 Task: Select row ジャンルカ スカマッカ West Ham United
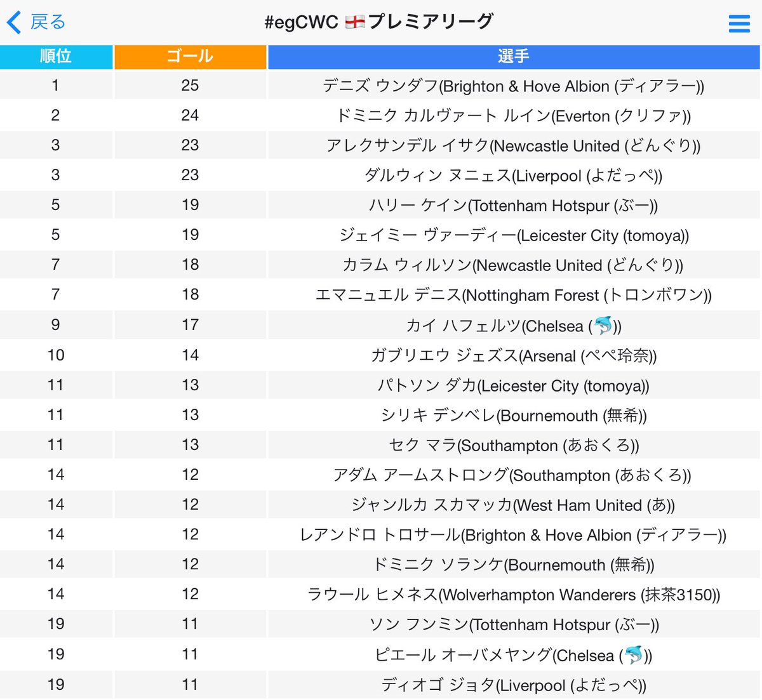coord(381,504)
